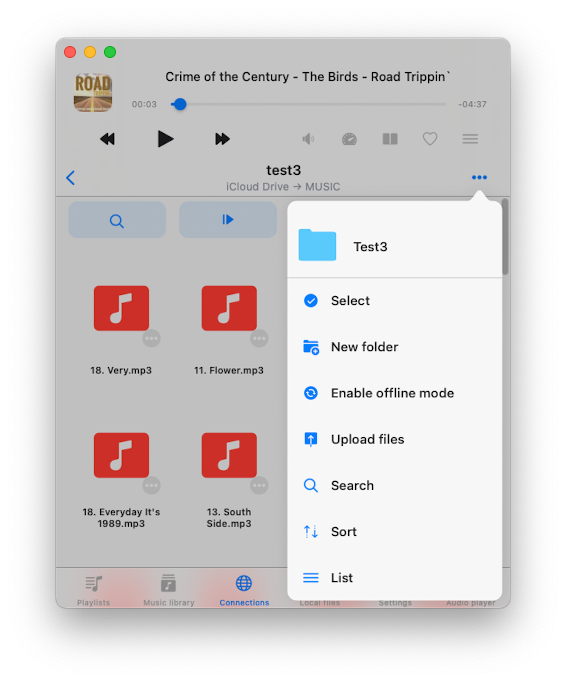Zoom the window with green button
This screenshot has width=566, height=682.
pyautogui.click(x=110, y=52)
